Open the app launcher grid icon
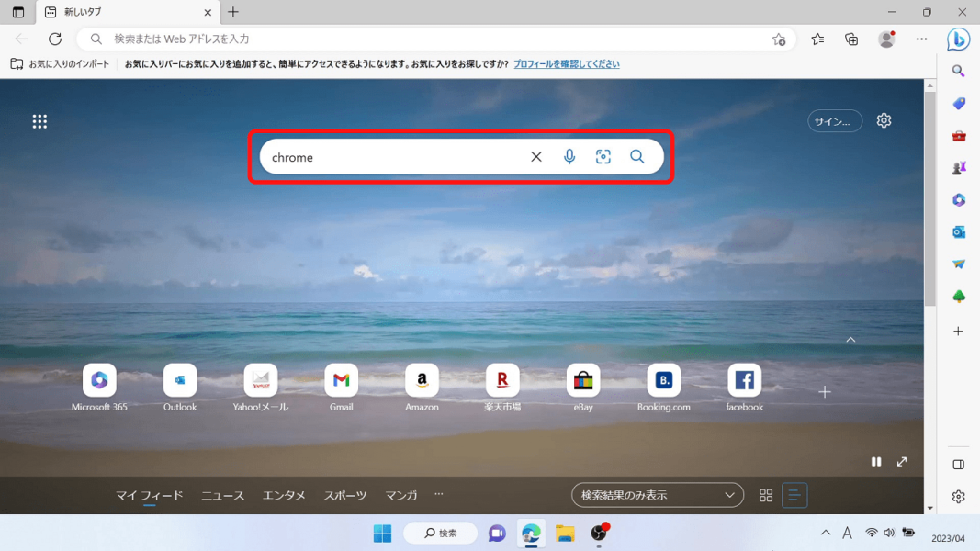Screen dimensions: 980x551 (39, 120)
